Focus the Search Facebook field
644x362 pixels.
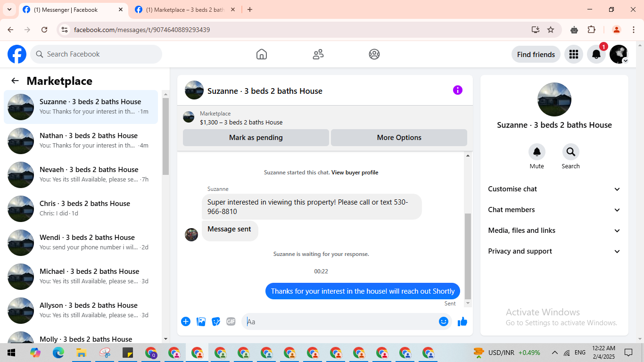coord(96,54)
